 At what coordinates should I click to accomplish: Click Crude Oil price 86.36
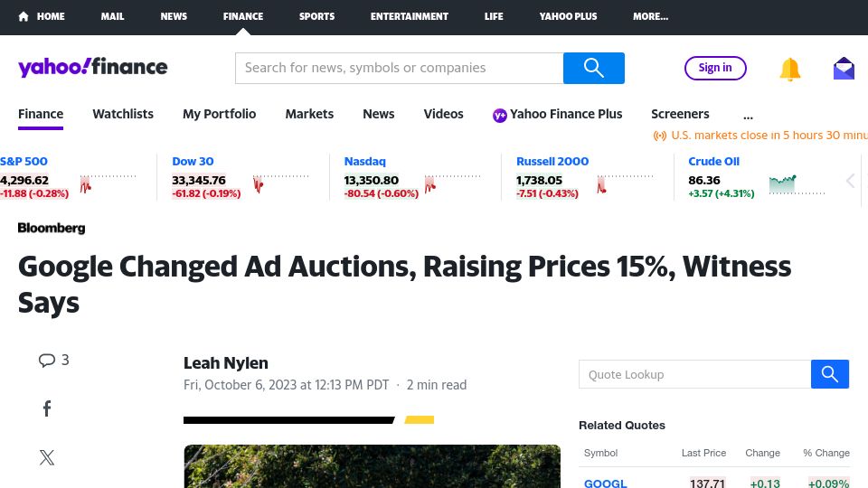pos(704,181)
